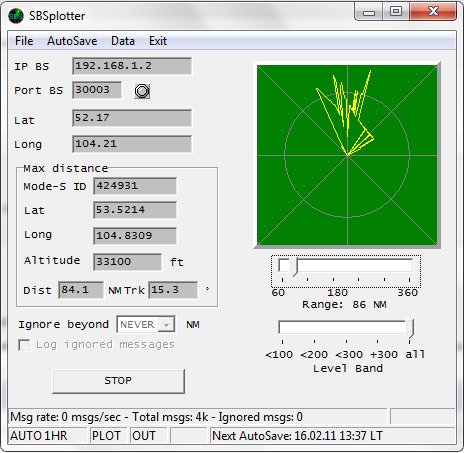Open the File menu
This screenshot has height=453, width=464.
point(24,41)
